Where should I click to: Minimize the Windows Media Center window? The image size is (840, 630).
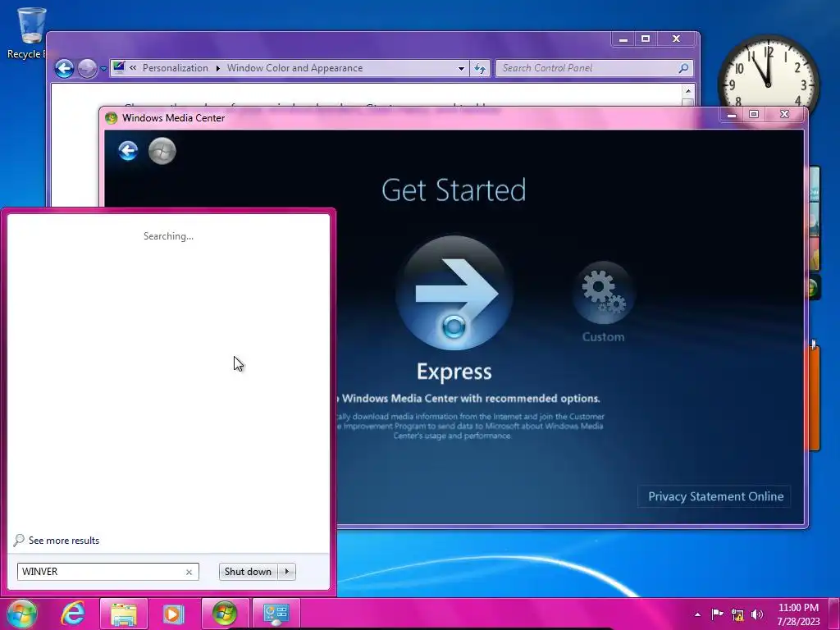(x=732, y=114)
